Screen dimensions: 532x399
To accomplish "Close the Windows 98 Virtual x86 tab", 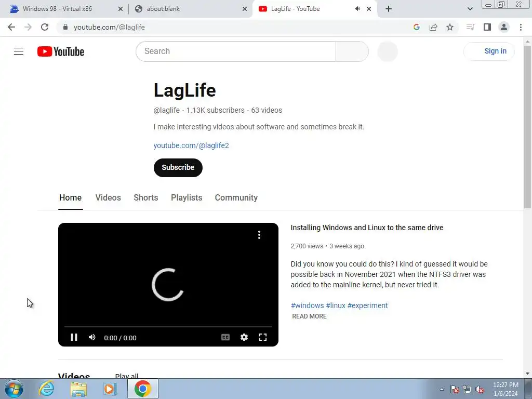I will pos(121,9).
